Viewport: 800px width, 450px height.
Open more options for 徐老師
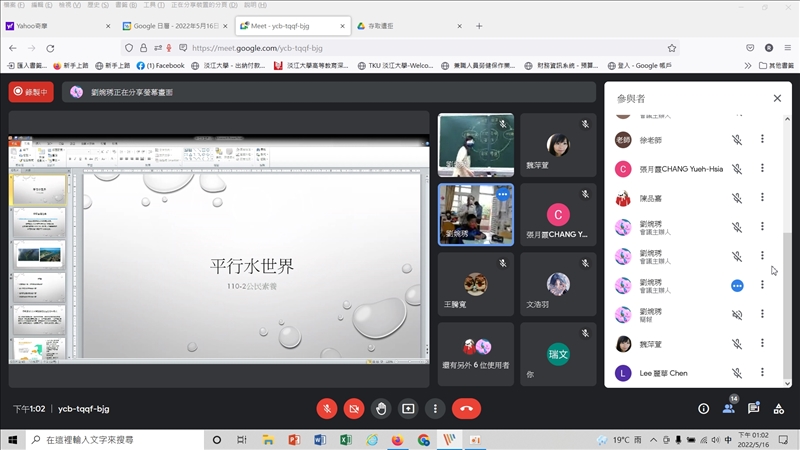[x=762, y=140]
